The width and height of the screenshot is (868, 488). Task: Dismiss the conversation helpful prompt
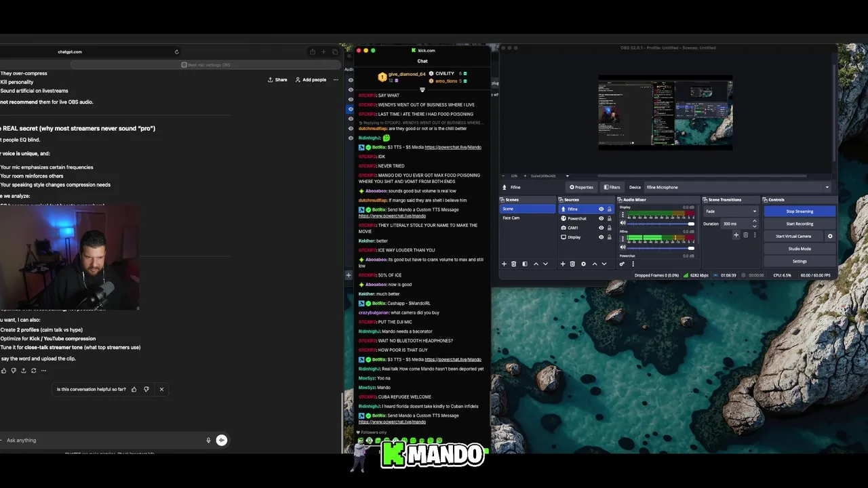[161, 389]
